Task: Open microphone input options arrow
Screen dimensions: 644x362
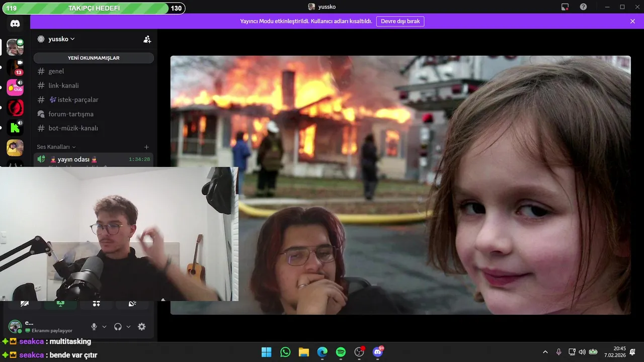Action: (104, 327)
